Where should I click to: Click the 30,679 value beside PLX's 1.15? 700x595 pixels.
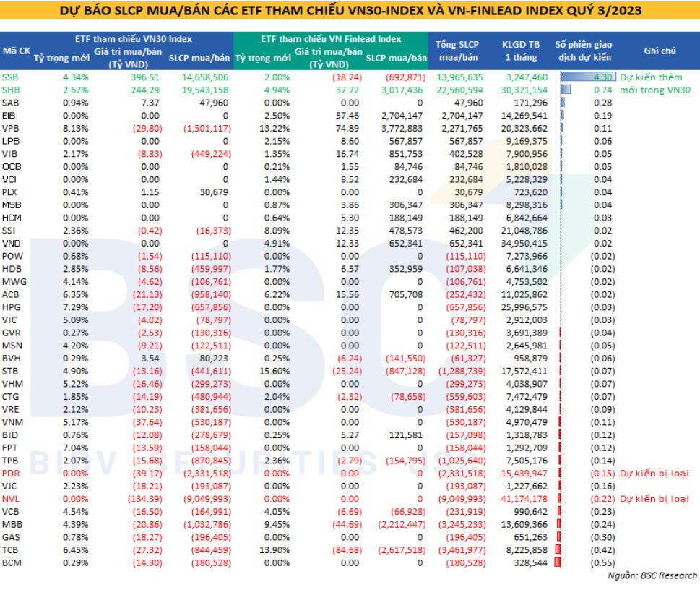(x=214, y=192)
